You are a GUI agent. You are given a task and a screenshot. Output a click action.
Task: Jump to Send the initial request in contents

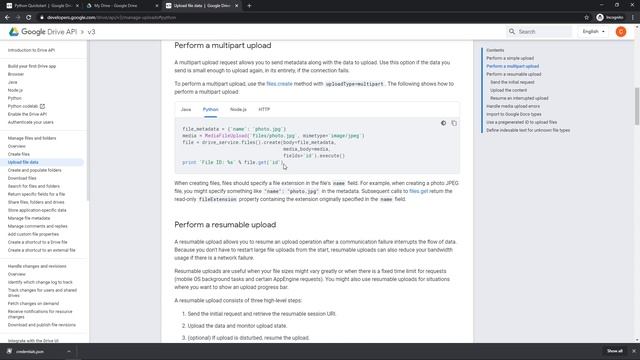tap(512, 82)
